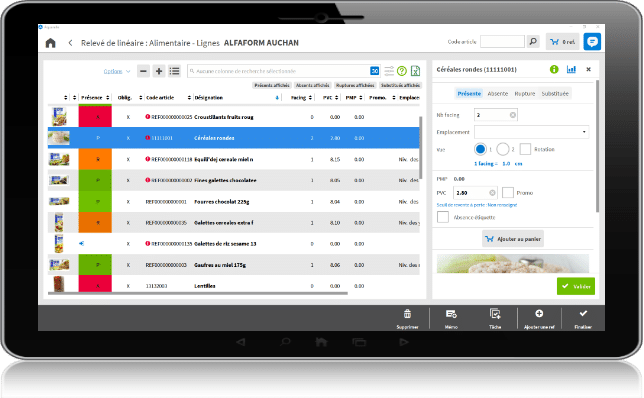Check the Promo checkbox

click(x=508, y=193)
